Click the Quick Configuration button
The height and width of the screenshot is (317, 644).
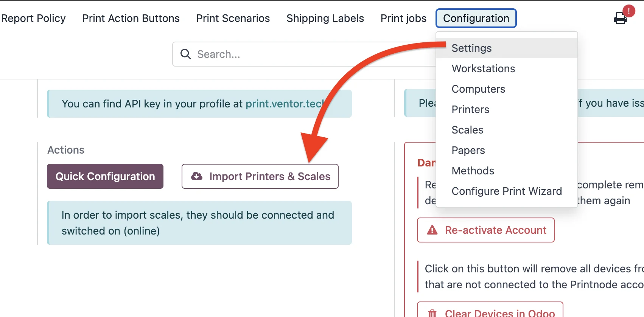[105, 176]
